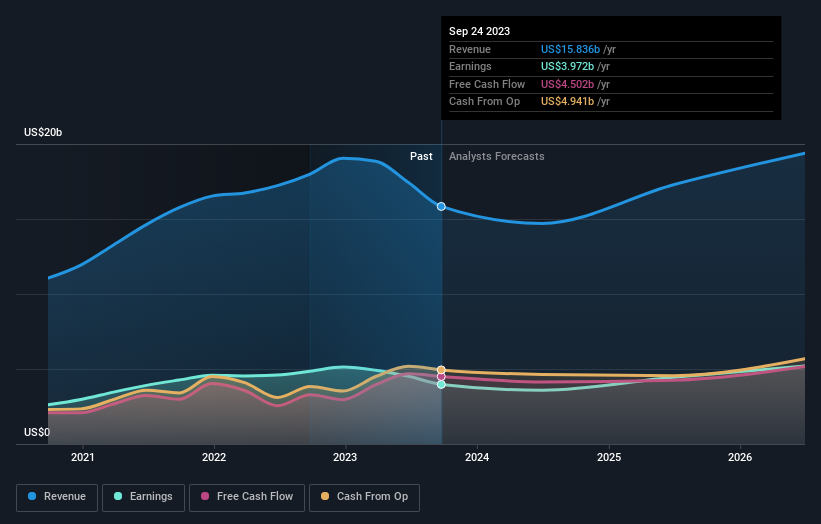
Task: Click the 2025 x-axis label
Action: 609,458
